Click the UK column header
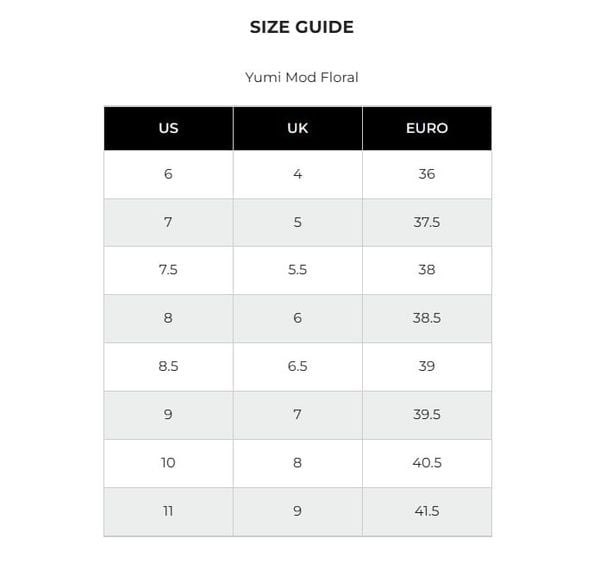 (x=297, y=128)
